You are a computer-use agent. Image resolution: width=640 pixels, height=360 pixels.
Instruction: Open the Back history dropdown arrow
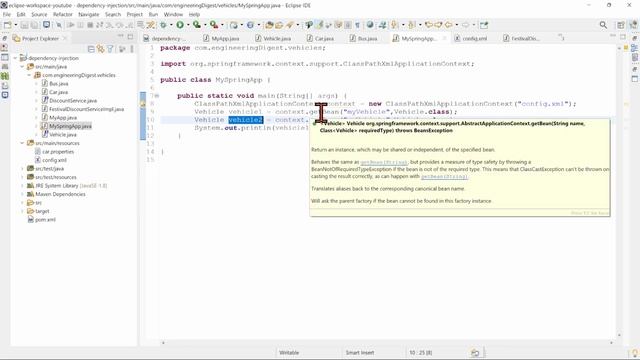tap(457, 25)
